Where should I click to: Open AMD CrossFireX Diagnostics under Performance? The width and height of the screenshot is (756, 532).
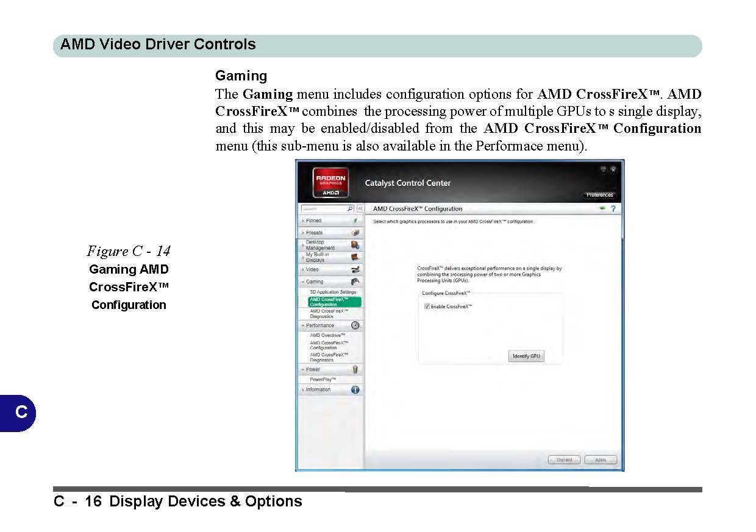click(x=329, y=357)
